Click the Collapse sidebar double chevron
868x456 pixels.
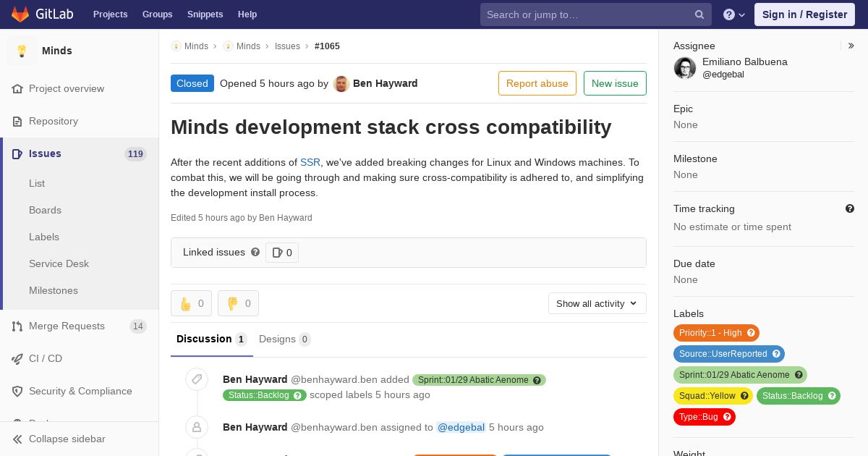tap(17, 439)
